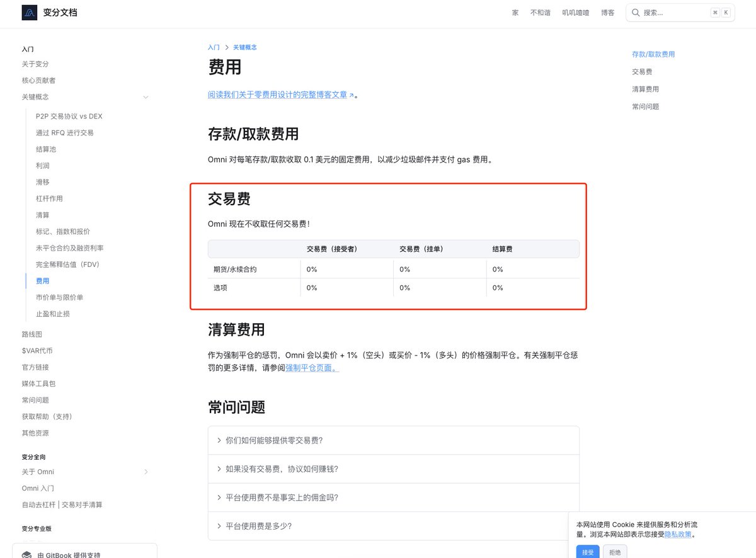Click the 入门 breadcrumb link
Screen dimensions: 756x558
tap(214, 47)
